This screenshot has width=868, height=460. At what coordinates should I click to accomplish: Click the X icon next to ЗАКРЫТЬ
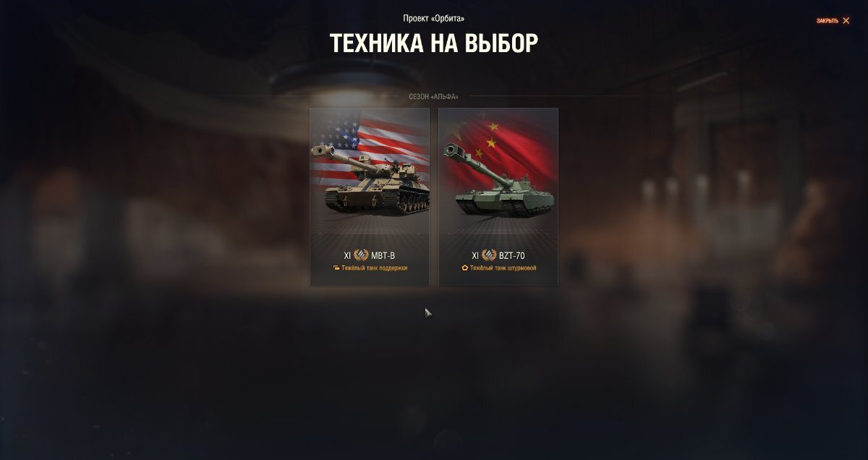pos(846,21)
